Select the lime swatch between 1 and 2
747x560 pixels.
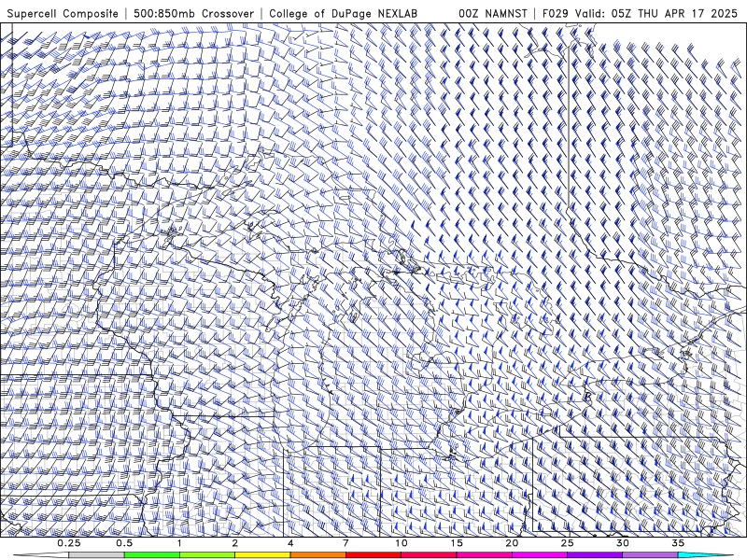(x=207, y=555)
